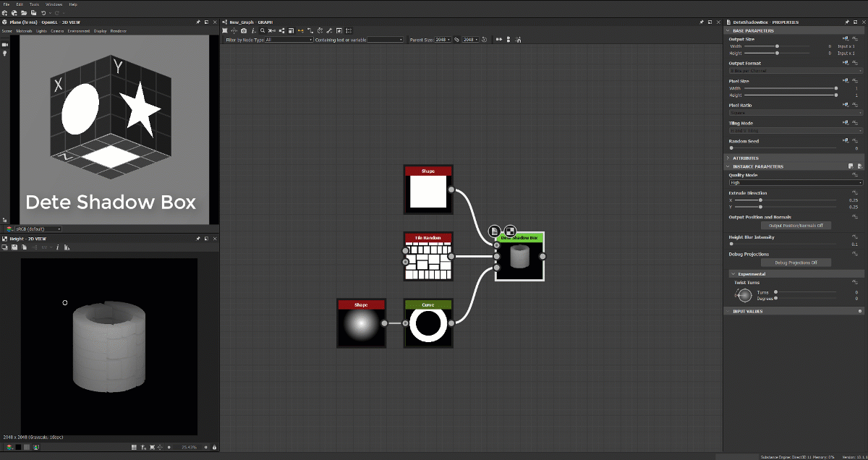The image size is (868, 460).
Task: Open the Filter by Node Type dropdown
Action: click(x=289, y=39)
